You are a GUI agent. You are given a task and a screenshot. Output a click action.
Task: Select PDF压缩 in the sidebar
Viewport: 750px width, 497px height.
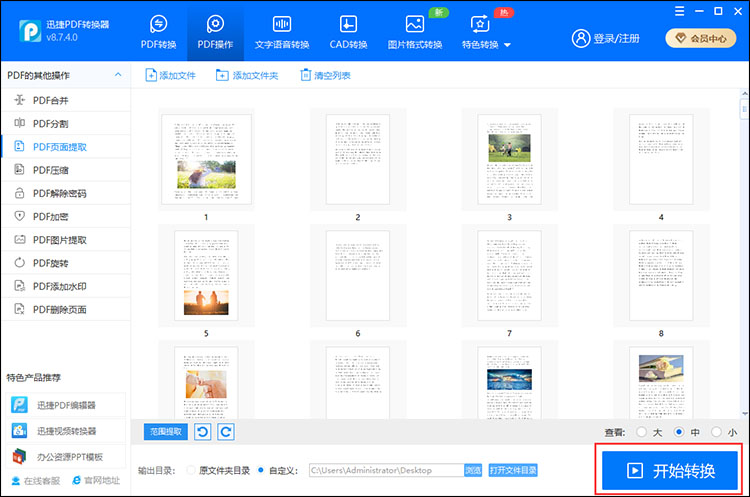(66, 170)
